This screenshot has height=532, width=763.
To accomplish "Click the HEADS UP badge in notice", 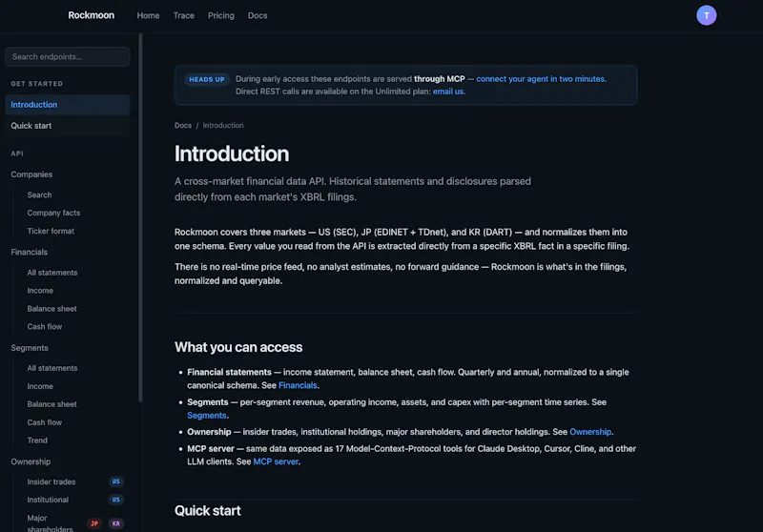I will click(207, 79).
